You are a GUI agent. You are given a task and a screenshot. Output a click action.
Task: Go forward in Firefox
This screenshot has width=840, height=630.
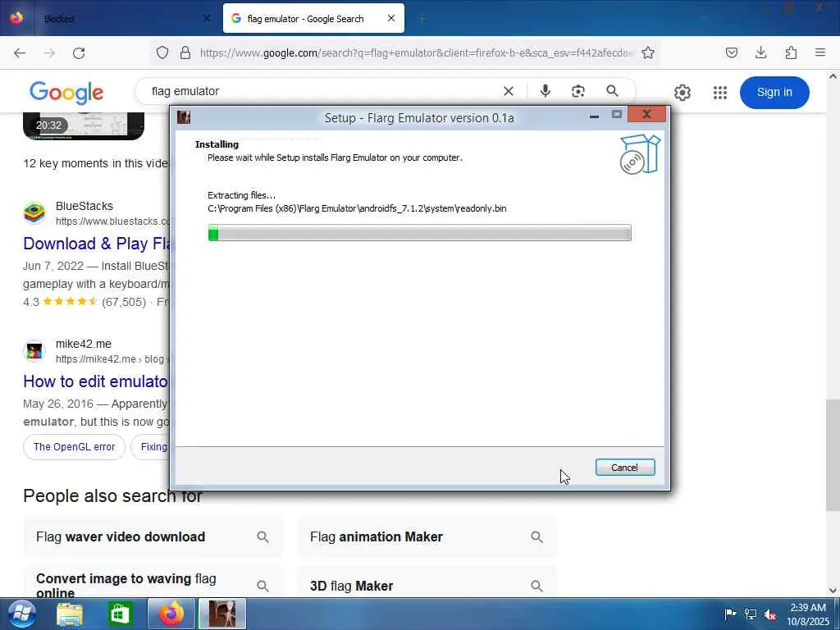point(49,52)
